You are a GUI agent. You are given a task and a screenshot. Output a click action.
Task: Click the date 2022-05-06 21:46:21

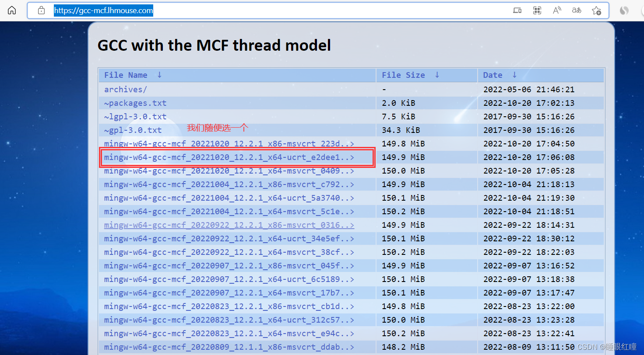pyautogui.click(x=528, y=89)
